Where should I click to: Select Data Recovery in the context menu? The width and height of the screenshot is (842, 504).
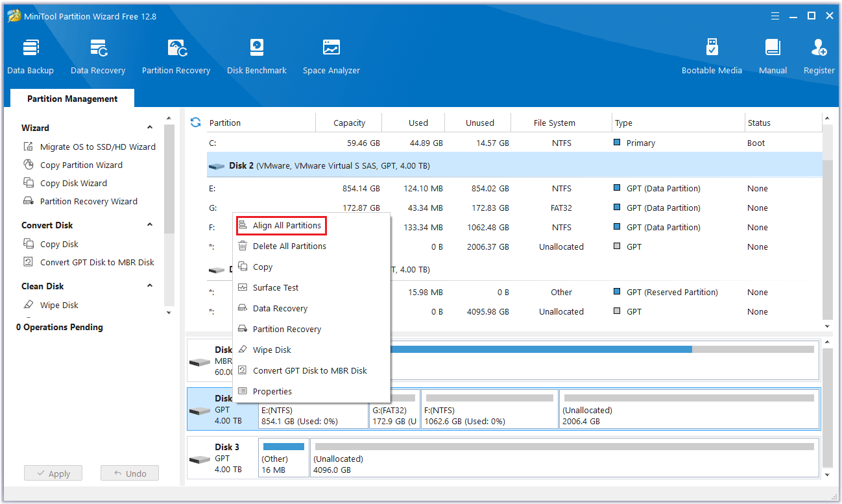coord(280,308)
